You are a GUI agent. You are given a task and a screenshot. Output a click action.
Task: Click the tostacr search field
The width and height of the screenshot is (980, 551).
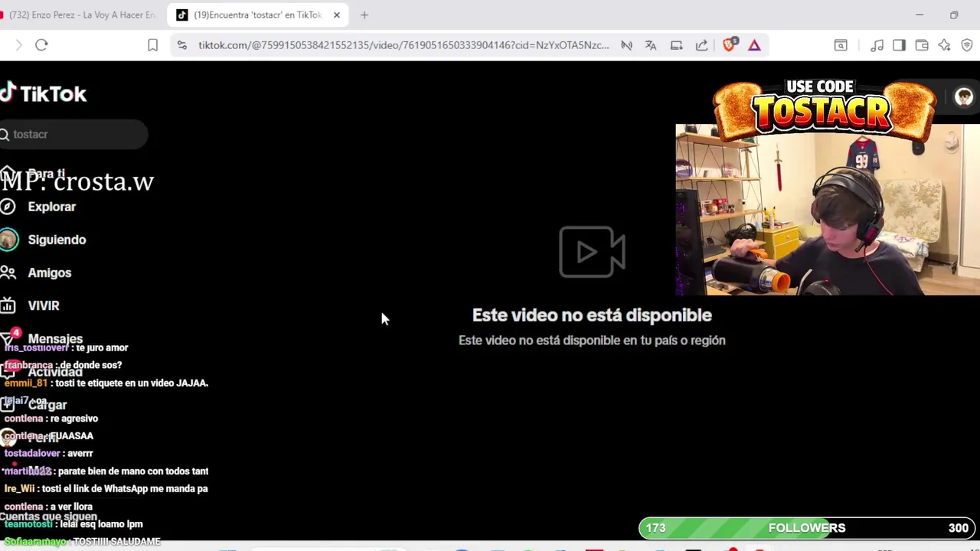pos(73,134)
